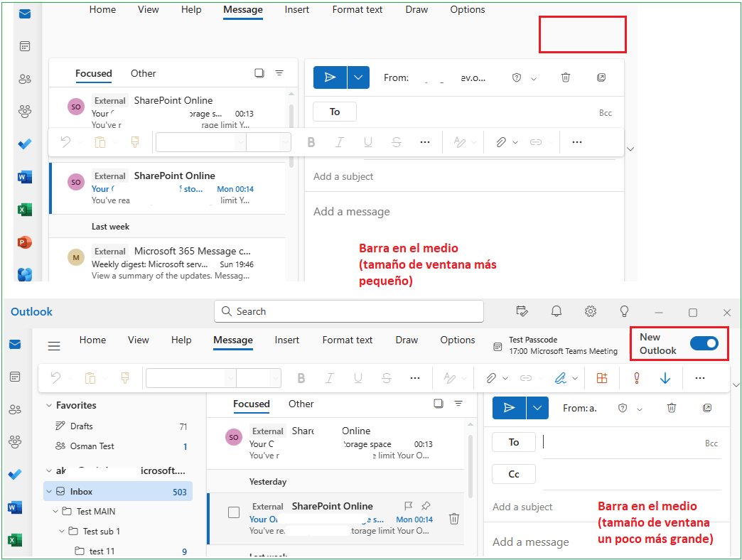This screenshot has height=560, width=742.
Task: Click Select icon in bottom message list header
Action: click(439, 404)
